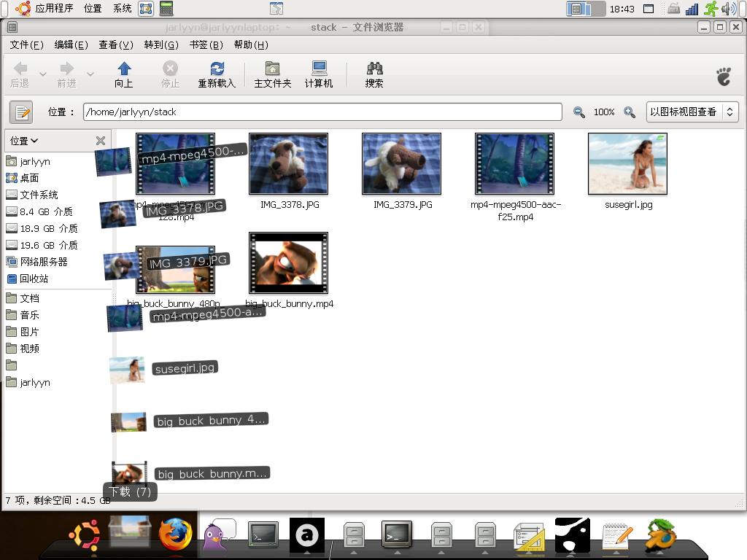Open 网络服务器 in sidebar
This screenshot has width=747, height=560.
(36, 262)
